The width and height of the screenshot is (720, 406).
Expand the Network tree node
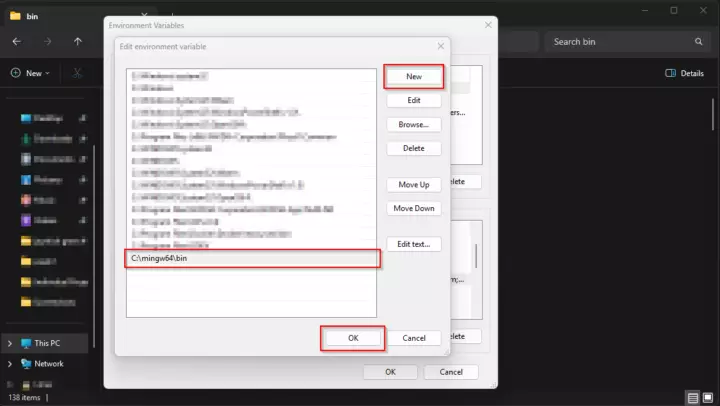pyautogui.click(x=10, y=364)
